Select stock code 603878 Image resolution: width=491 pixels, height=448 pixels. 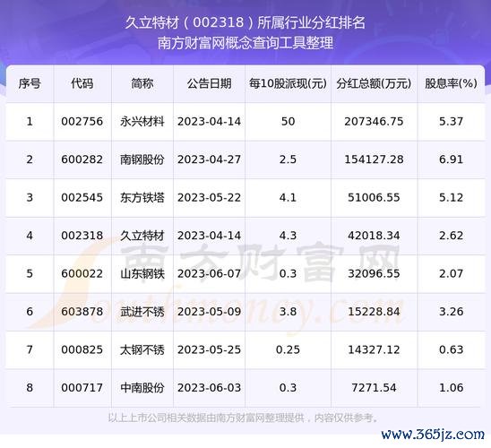[x=82, y=312]
